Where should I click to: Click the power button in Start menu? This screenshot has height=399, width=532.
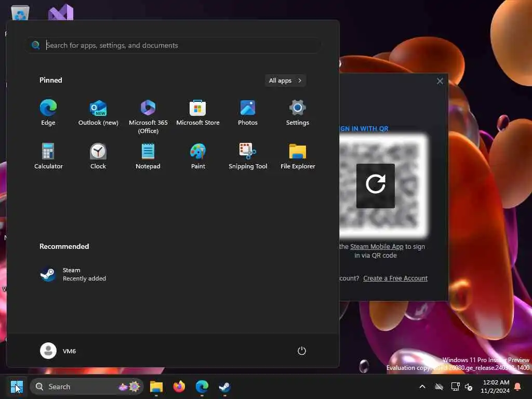[x=302, y=351]
